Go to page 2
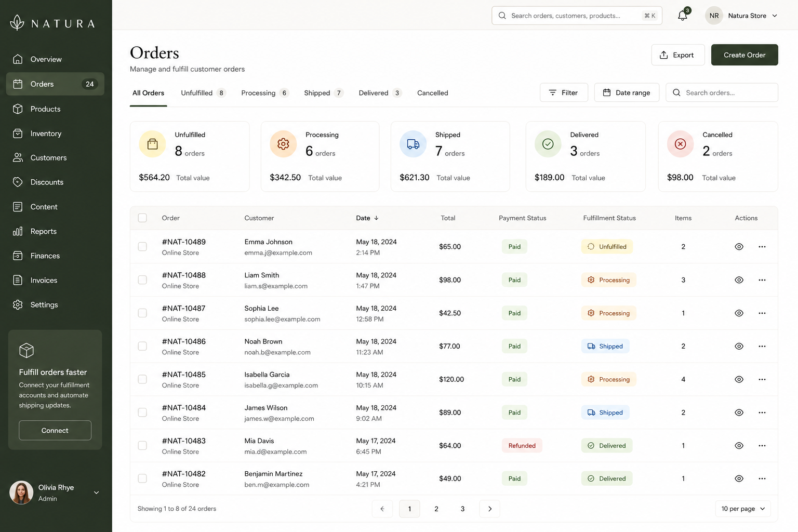Viewport: 798px width, 532px height. click(x=436, y=509)
